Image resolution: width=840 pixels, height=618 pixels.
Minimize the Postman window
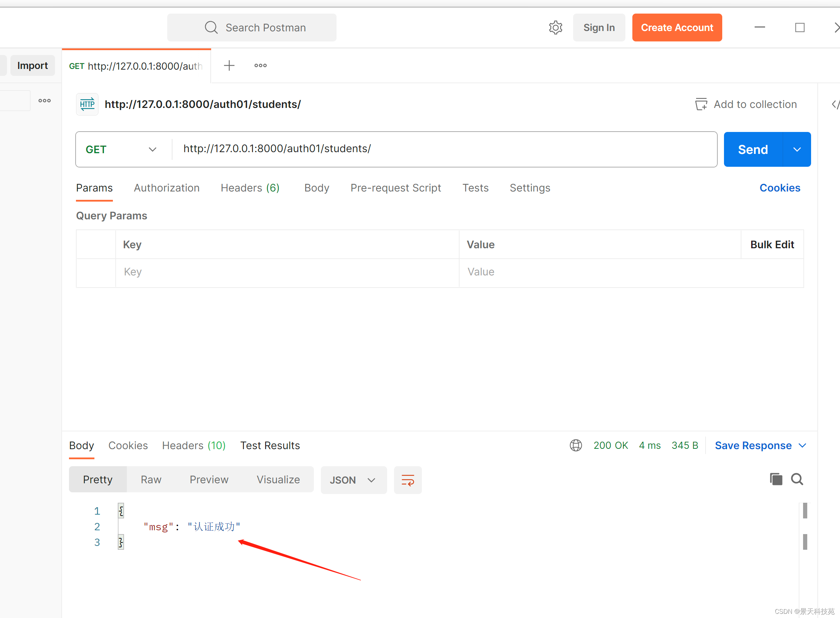pyautogui.click(x=760, y=27)
